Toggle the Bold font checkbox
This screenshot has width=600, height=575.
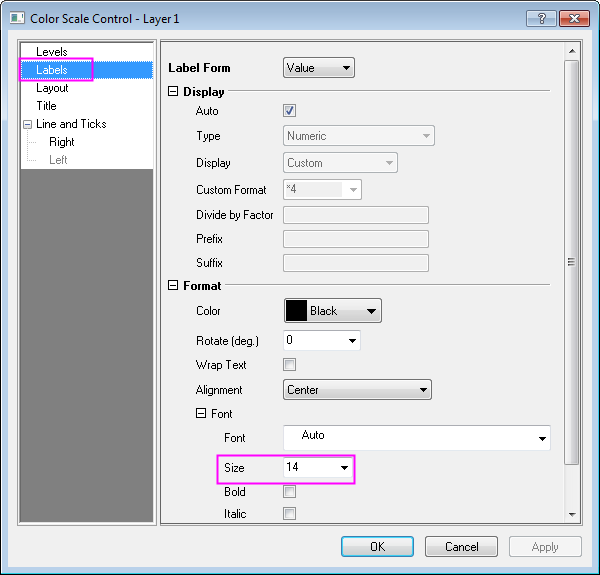(290, 492)
